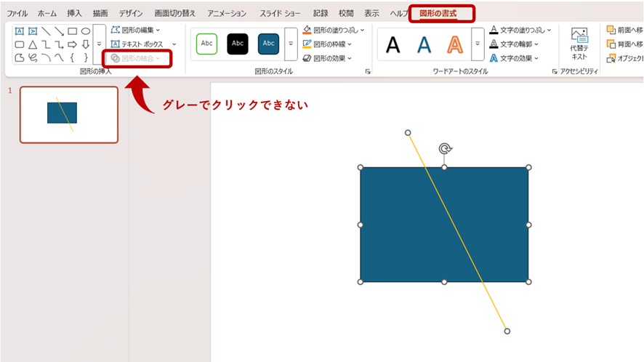Switch to the 挿入 (Insert) tab
This screenshot has width=644, height=362.
(74, 13)
